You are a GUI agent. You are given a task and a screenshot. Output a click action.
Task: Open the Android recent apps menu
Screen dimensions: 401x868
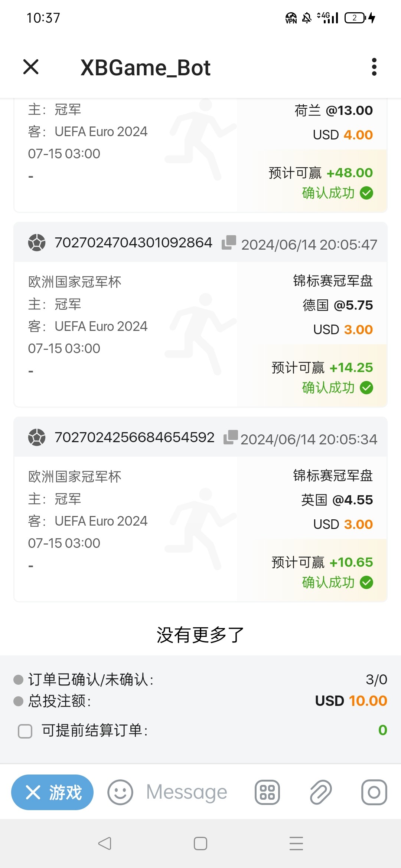coord(296,844)
